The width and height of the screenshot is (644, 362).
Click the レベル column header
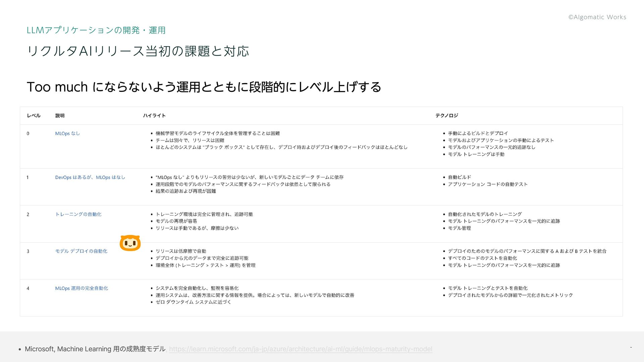coord(34,116)
